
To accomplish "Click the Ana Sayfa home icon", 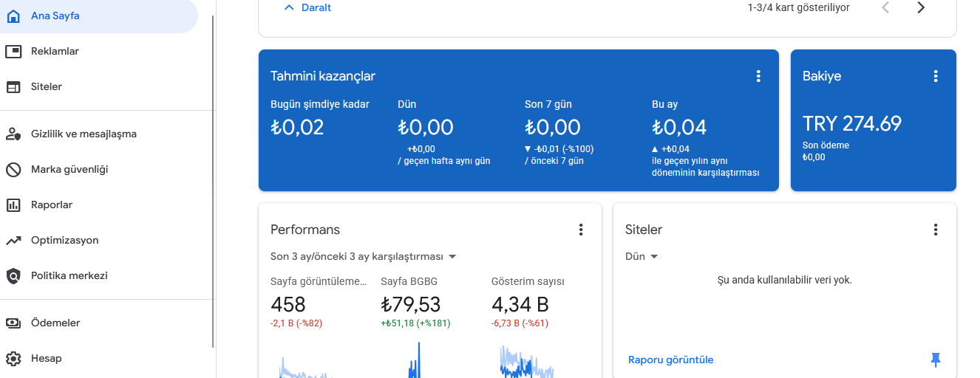I will coord(13,16).
